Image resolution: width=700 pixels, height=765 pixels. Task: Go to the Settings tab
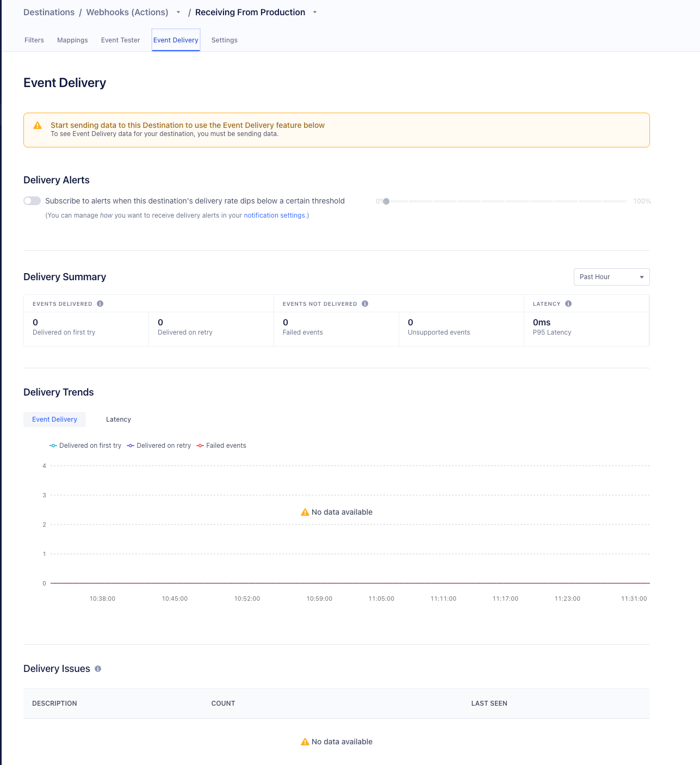coord(224,40)
